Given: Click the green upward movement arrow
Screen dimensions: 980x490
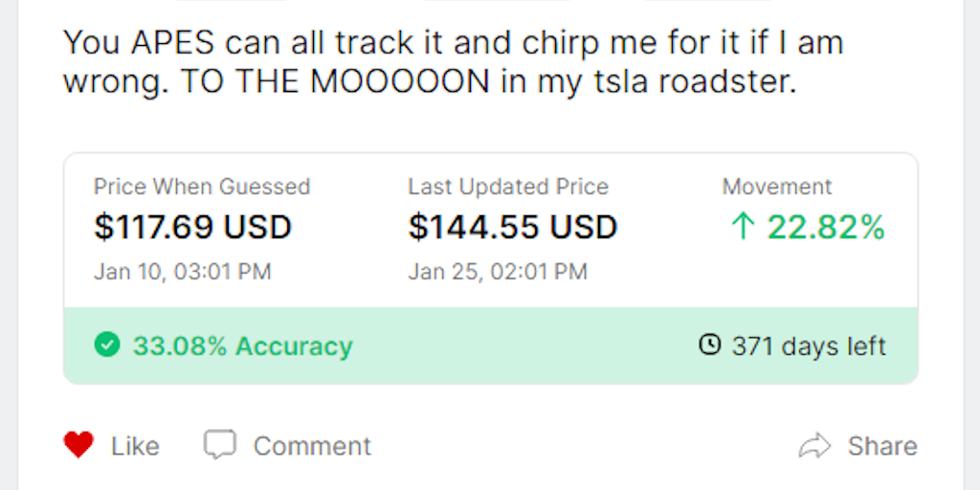Looking at the screenshot, I should (743, 228).
